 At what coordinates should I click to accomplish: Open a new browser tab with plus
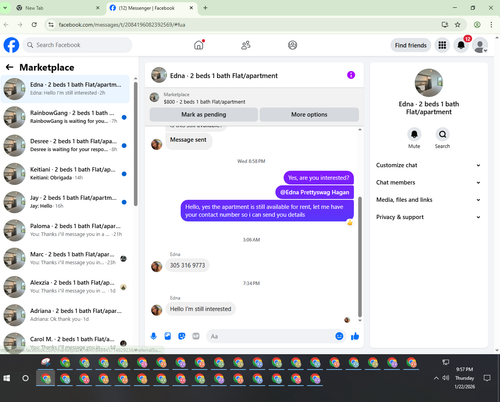205,8
